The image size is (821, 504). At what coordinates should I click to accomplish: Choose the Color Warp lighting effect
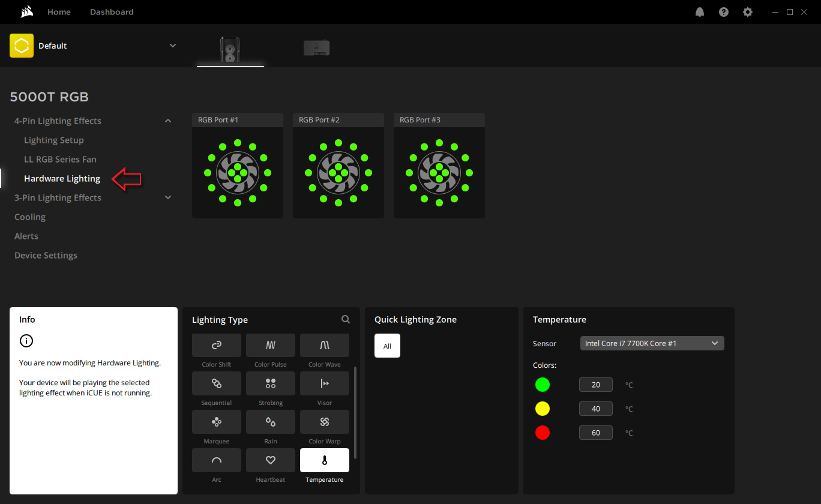click(325, 422)
